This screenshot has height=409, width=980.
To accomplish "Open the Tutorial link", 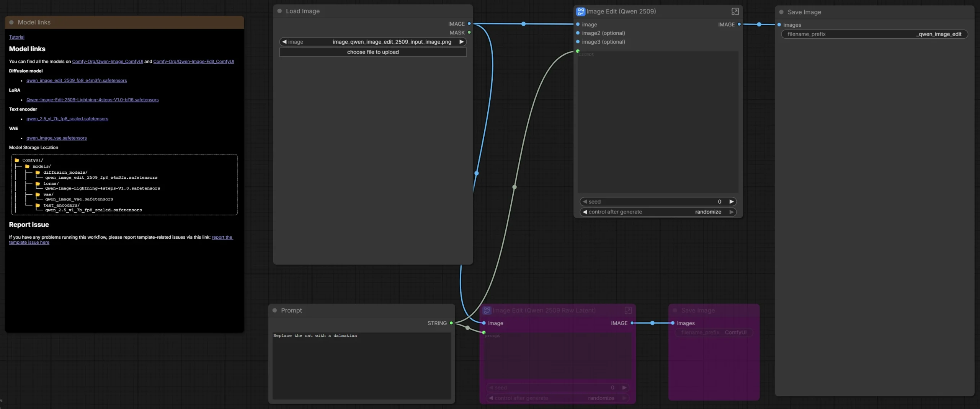I will (x=16, y=37).
